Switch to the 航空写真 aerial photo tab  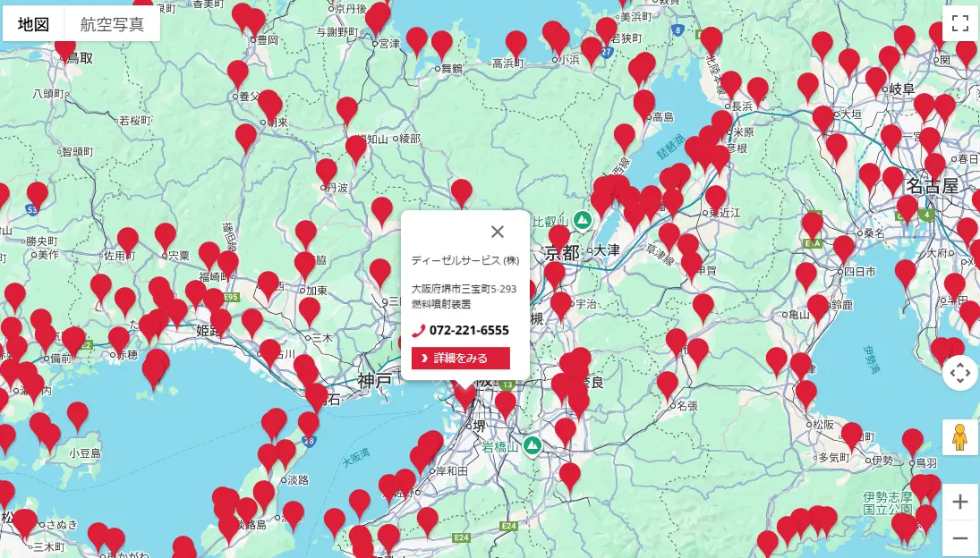[x=112, y=24]
